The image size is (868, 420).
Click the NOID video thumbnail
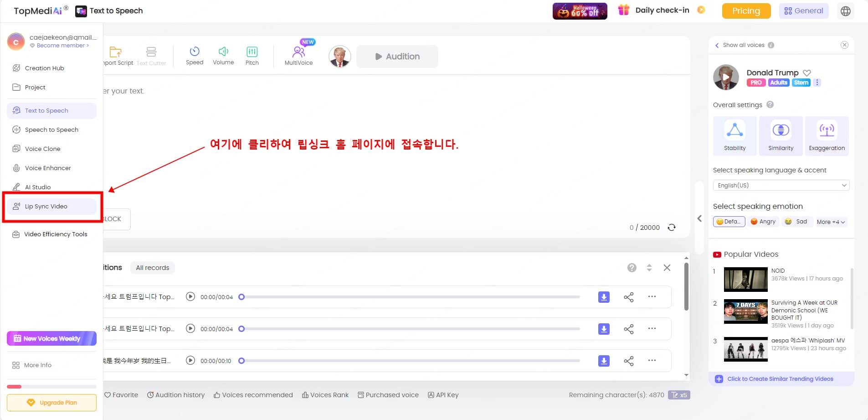point(745,279)
